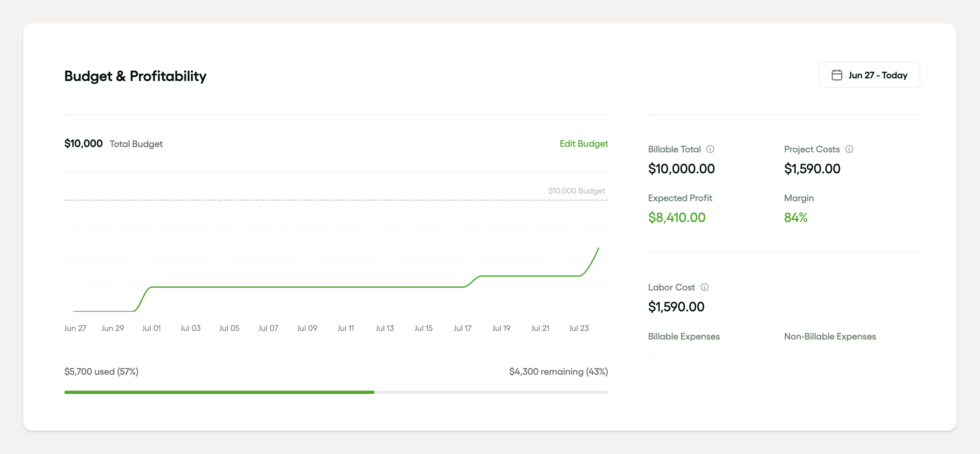Click the Jul 01 axis label
This screenshot has height=454, width=980.
tap(151, 328)
